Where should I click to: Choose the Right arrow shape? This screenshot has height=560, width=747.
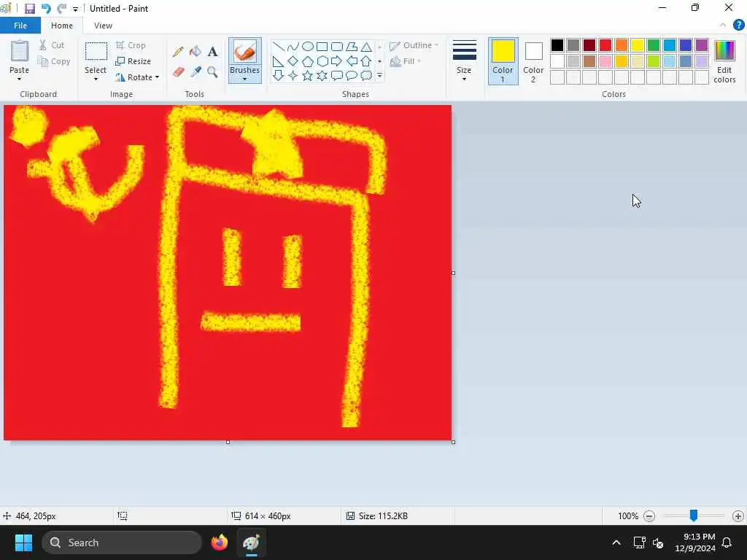(x=337, y=61)
